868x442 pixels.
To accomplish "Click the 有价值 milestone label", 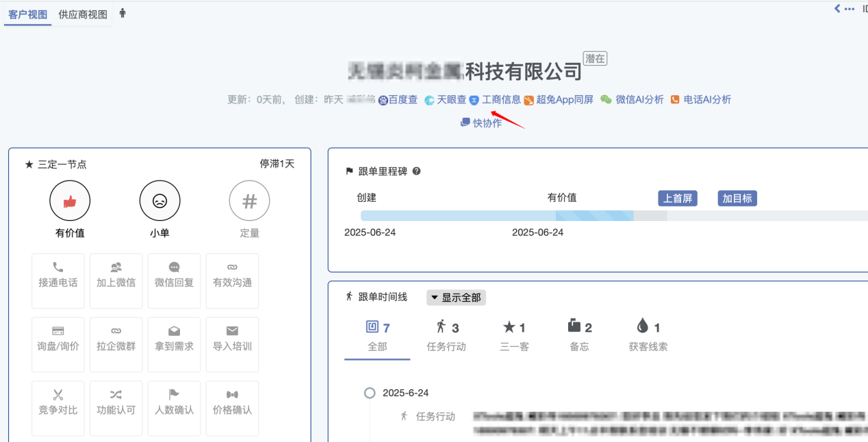I will coord(562,198).
